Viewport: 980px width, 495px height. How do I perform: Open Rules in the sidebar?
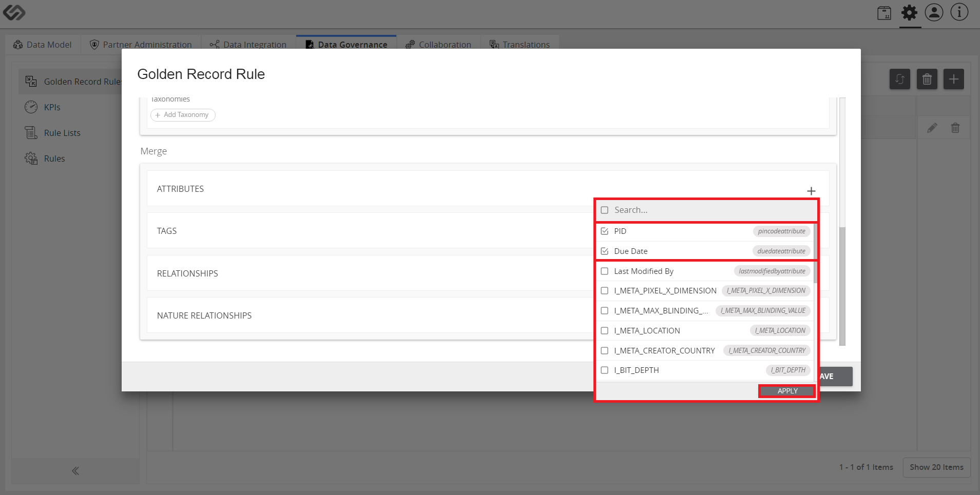coord(54,159)
